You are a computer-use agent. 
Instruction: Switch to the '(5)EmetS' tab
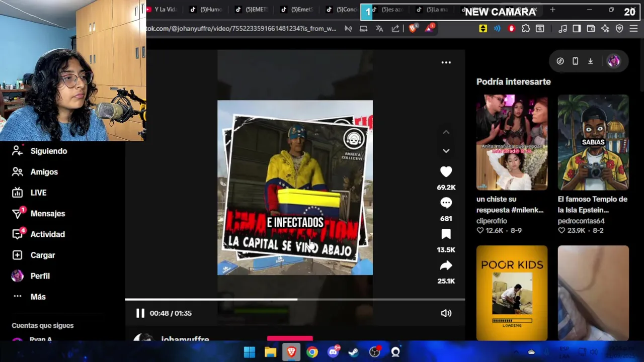[x=297, y=10]
